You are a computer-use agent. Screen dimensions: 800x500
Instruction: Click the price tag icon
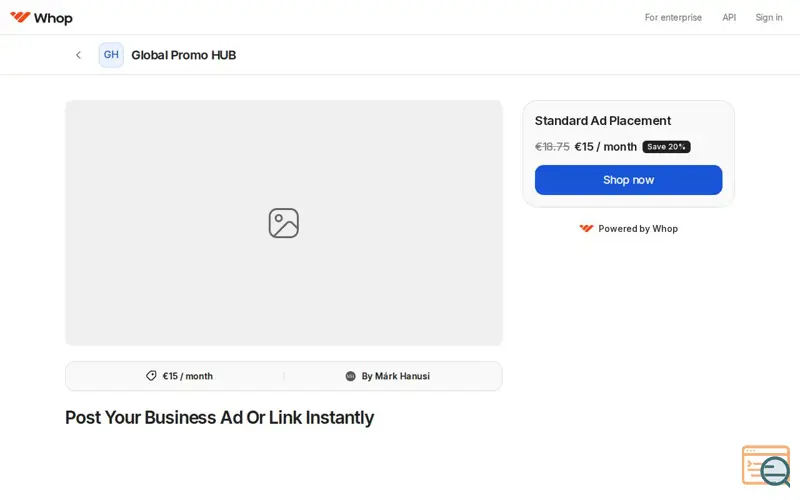[x=151, y=376]
